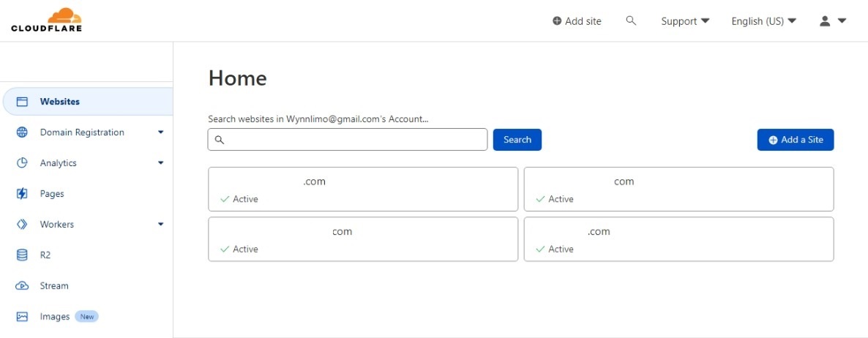Screen dimensions: 868x338
Task: Expand the Analytics submenu arrow
Action: (x=160, y=163)
